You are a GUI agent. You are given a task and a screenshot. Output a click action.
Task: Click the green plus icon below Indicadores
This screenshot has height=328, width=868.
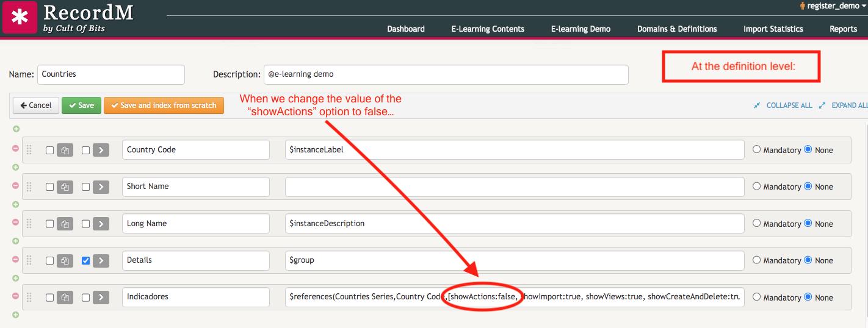tap(16, 315)
